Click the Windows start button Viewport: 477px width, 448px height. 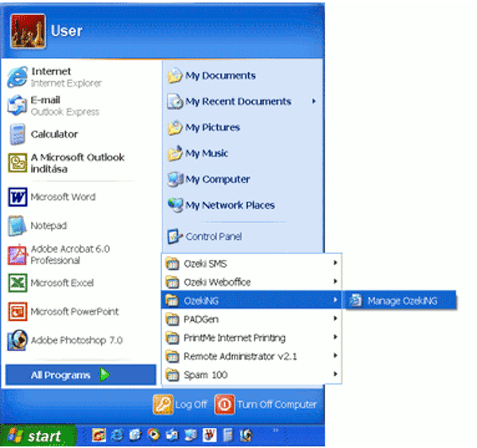pos(37,436)
